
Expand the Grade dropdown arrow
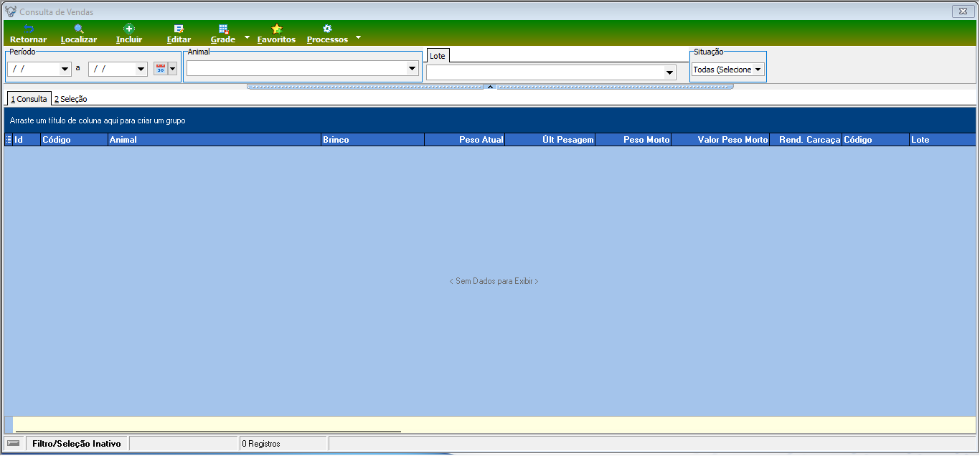tap(247, 37)
